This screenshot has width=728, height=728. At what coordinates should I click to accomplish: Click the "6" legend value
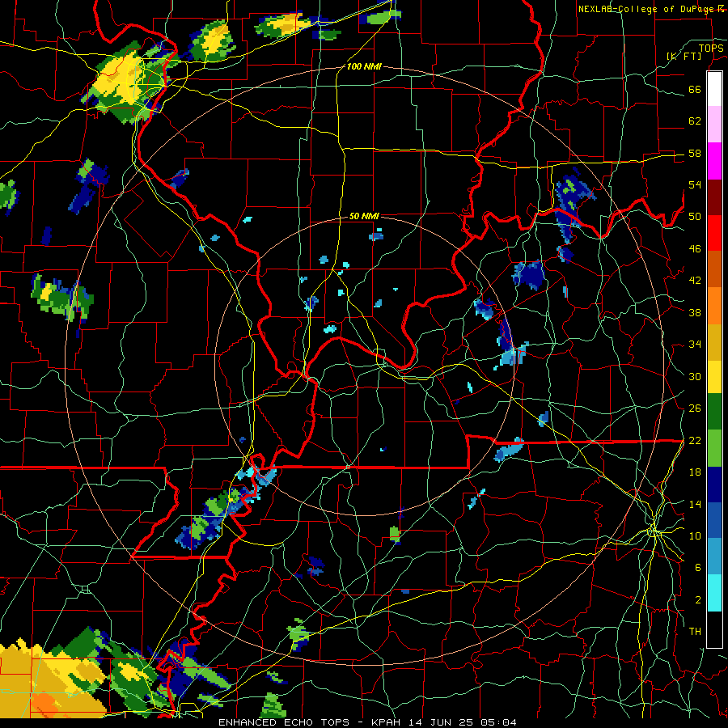697,568
